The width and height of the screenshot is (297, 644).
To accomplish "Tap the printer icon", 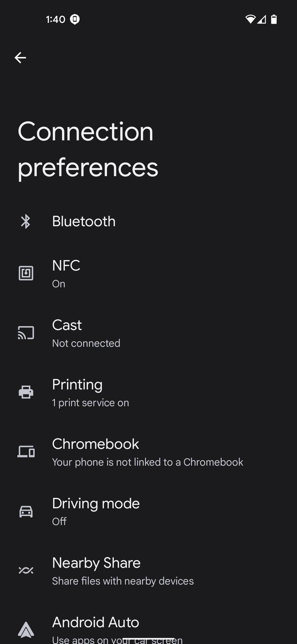I will [x=26, y=392].
